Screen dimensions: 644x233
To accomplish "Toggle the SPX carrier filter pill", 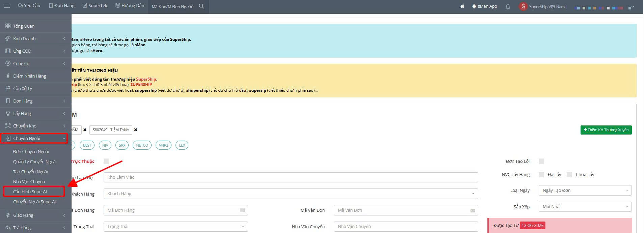I will coord(122,145).
